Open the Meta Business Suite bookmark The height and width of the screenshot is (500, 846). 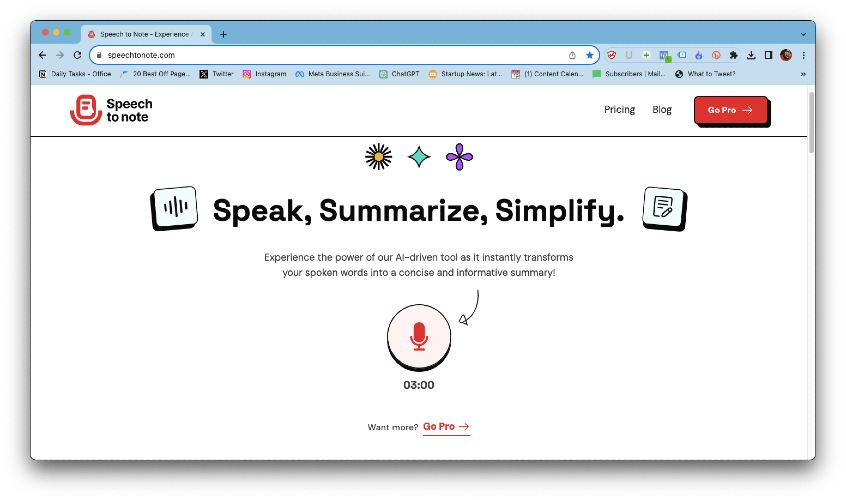[x=333, y=74]
